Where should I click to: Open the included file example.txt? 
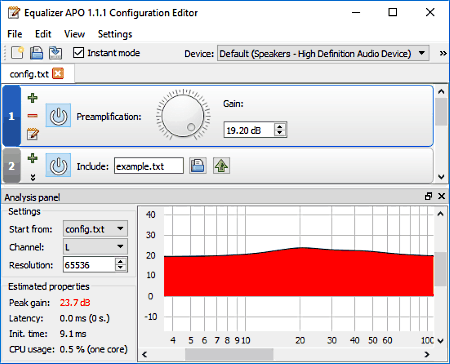click(x=221, y=165)
